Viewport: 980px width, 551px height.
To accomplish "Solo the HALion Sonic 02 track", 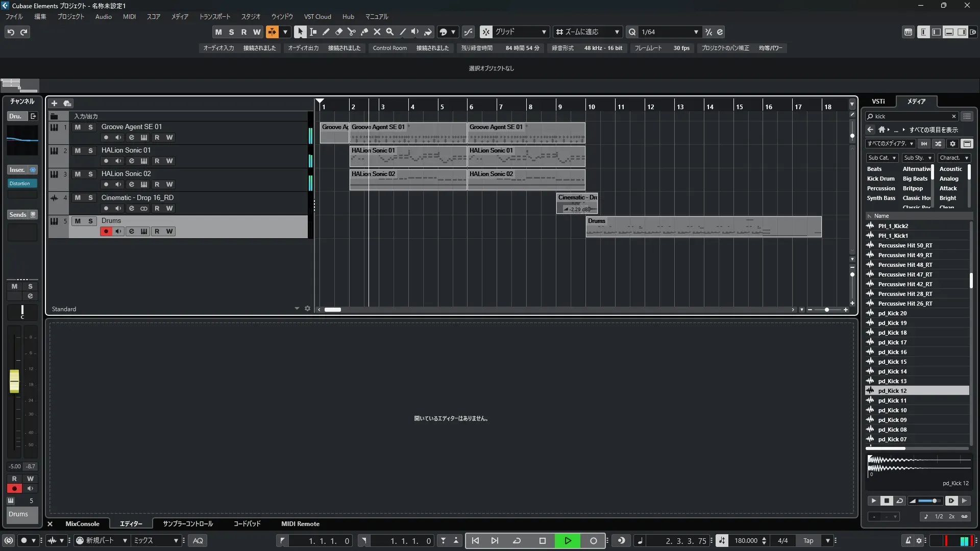I will click(90, 174).
